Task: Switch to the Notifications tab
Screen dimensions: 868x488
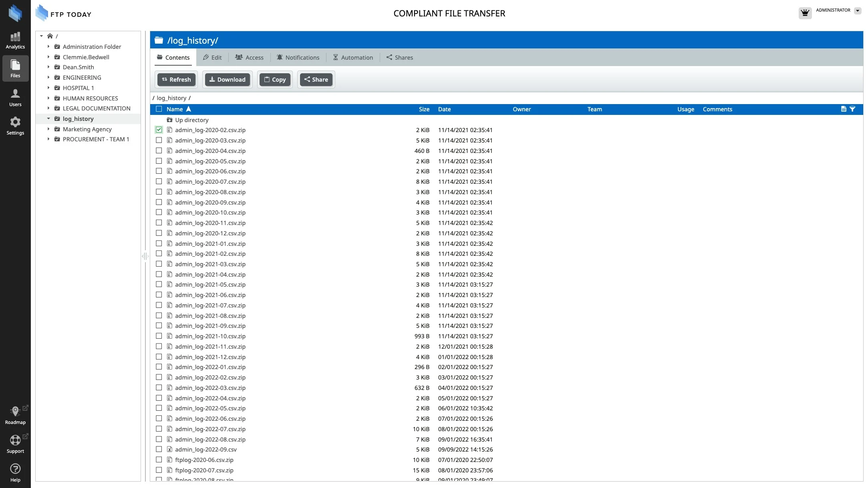Action: pyautogui.click(x=298, y=57)
